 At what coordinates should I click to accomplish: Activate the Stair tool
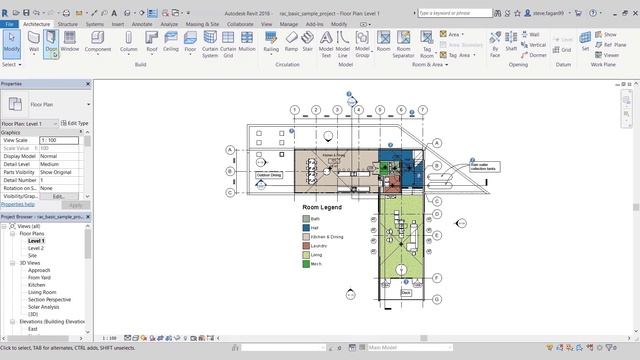307,42
